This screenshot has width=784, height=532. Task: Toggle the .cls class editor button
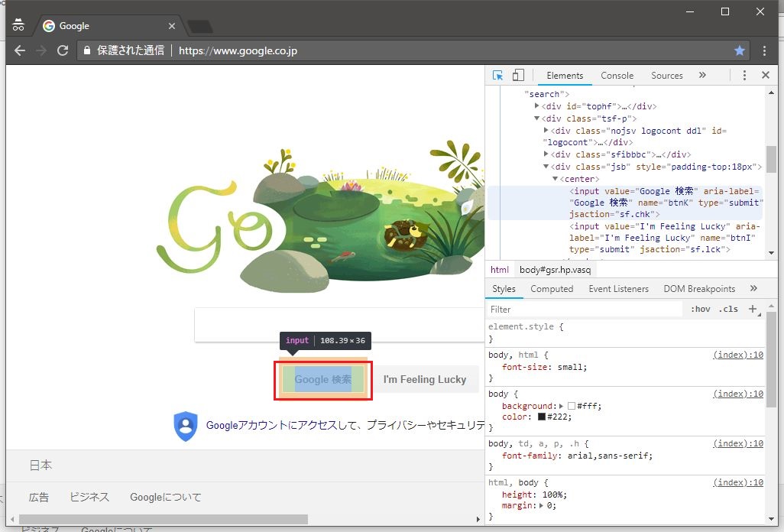pyautogui.click(x=728, y=309)
